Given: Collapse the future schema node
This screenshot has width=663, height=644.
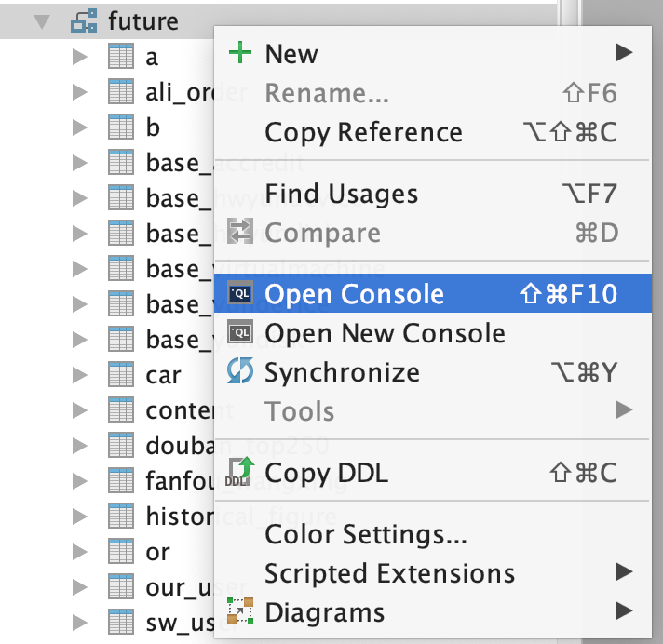Looking at the screenshot, I should pyautogui.click(x=41, y=20).
